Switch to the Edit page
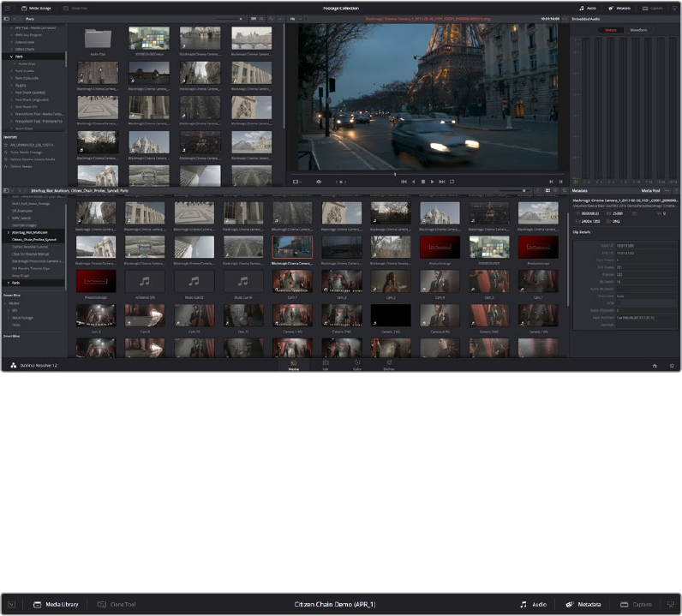682x616 pixels. click(x=326, y=364)
